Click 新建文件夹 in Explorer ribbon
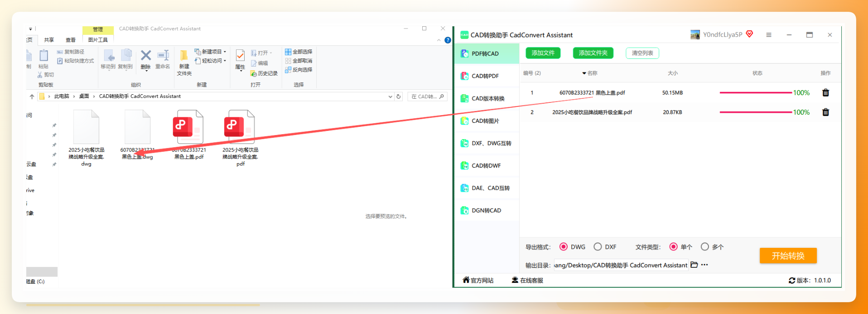This screenshot has width=868, height=314. pos(184,63)
